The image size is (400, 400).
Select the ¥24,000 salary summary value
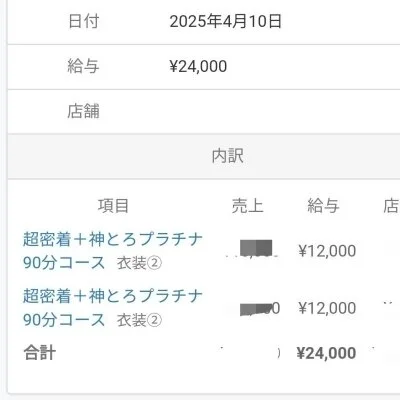click(198, 66)
